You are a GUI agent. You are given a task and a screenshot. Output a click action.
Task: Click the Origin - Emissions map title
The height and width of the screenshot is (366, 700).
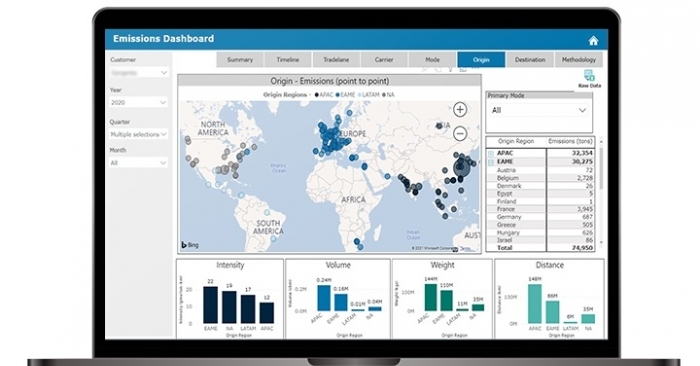click(x=329, y=81)
